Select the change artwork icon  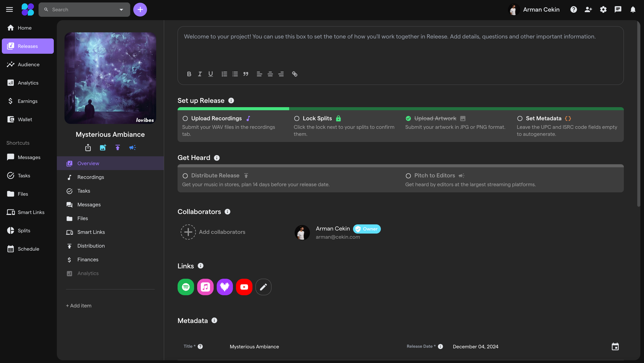(x=103, y=147)
